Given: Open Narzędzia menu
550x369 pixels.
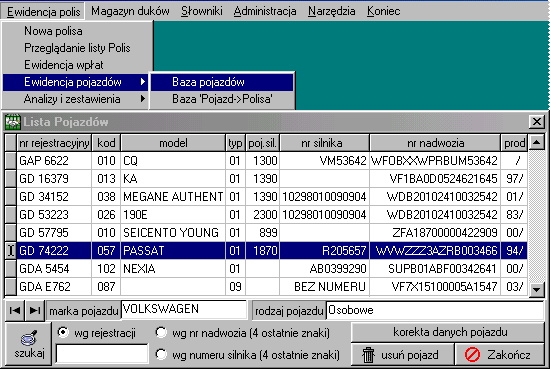Looking at the screenshot, I should coord(331,11).
